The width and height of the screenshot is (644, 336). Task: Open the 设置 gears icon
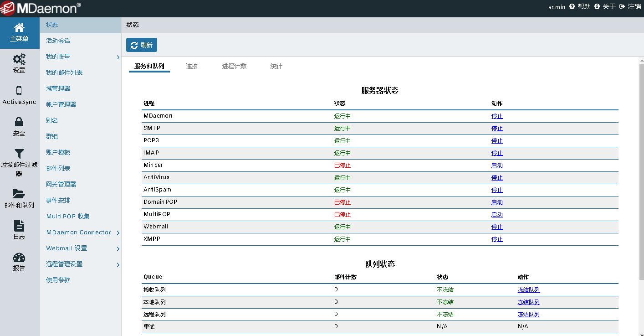pos(19,59)
